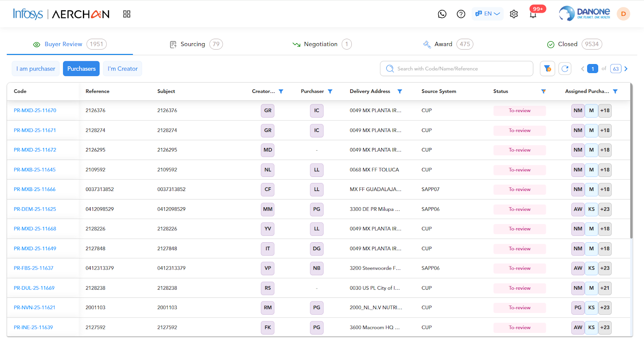
Task: Open the WhatsApp chat icon
Action: 442,14
